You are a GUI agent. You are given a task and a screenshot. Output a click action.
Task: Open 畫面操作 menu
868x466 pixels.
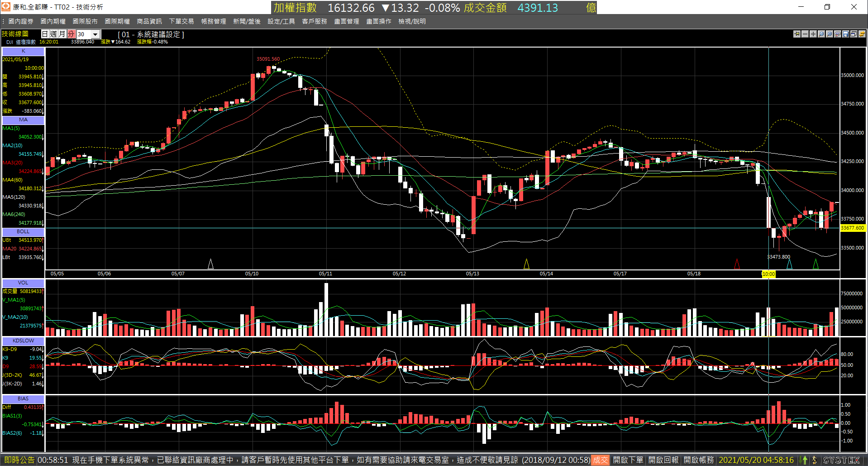pyautogui.click(x=379, y=21)
